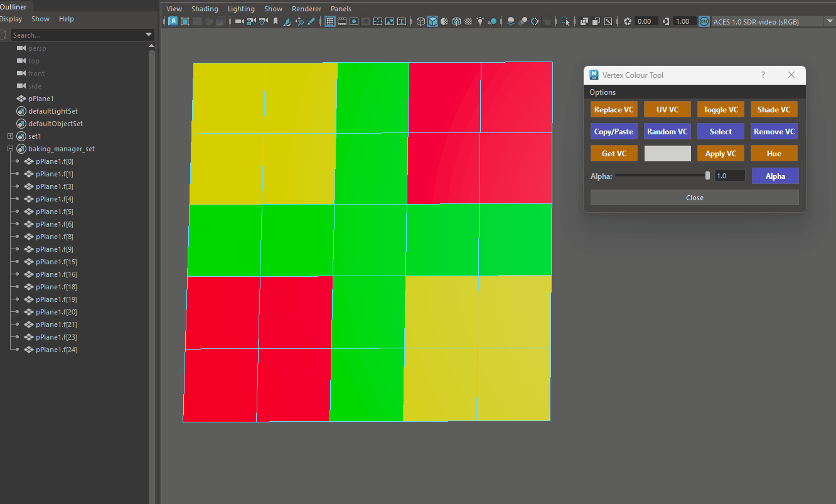
Task: Toggle the XRay icon
Action: pos(584,21)
